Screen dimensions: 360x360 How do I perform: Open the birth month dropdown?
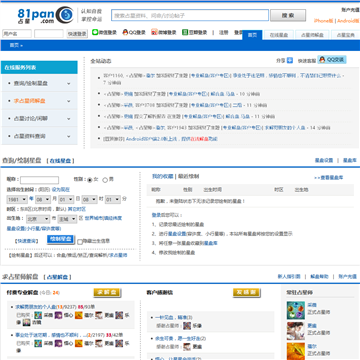pos(43,199)
